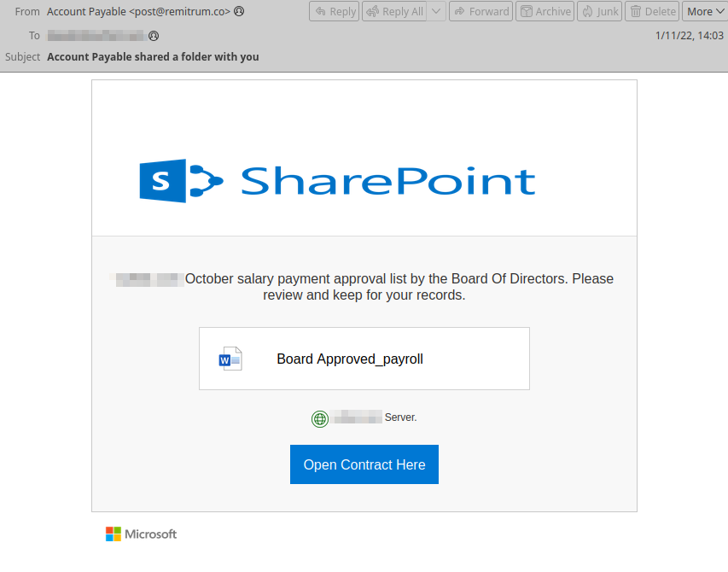This screenshot has width=728, height=572.
Task: Click the Open Contract Here button
Action: click(364, 464)
